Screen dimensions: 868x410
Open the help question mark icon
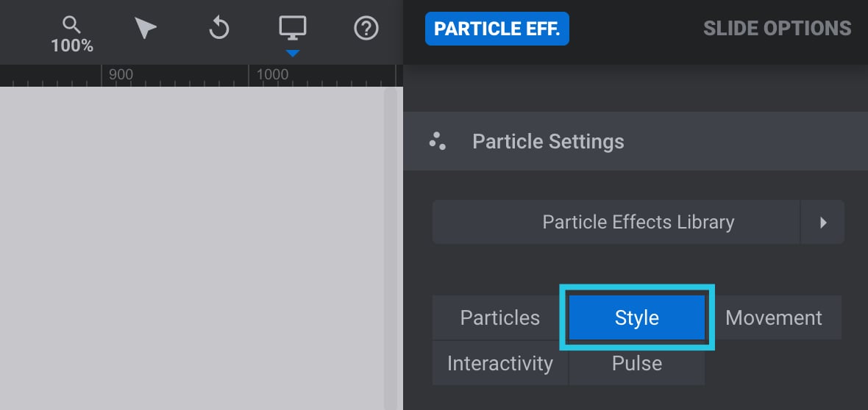point(366,28)
